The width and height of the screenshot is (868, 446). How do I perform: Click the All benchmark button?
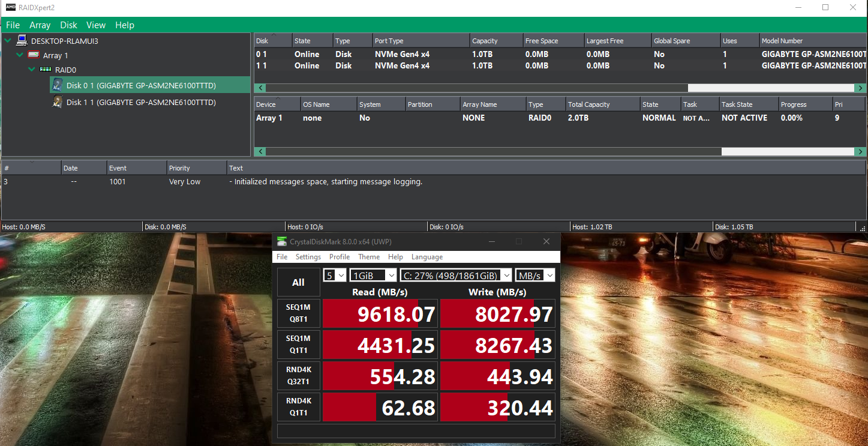pyautogui.click(x=298, y=282)
